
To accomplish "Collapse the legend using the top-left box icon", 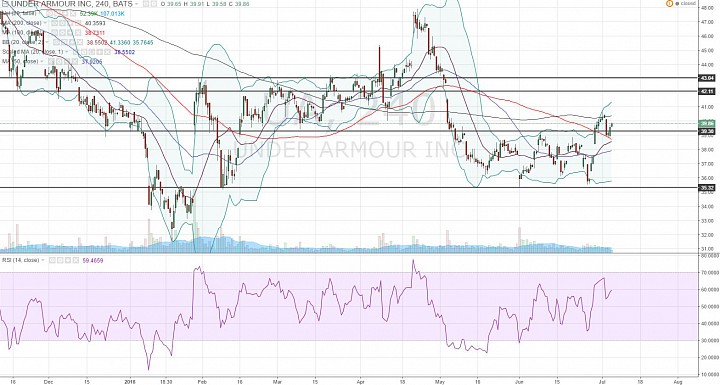I will click(5, 4).
